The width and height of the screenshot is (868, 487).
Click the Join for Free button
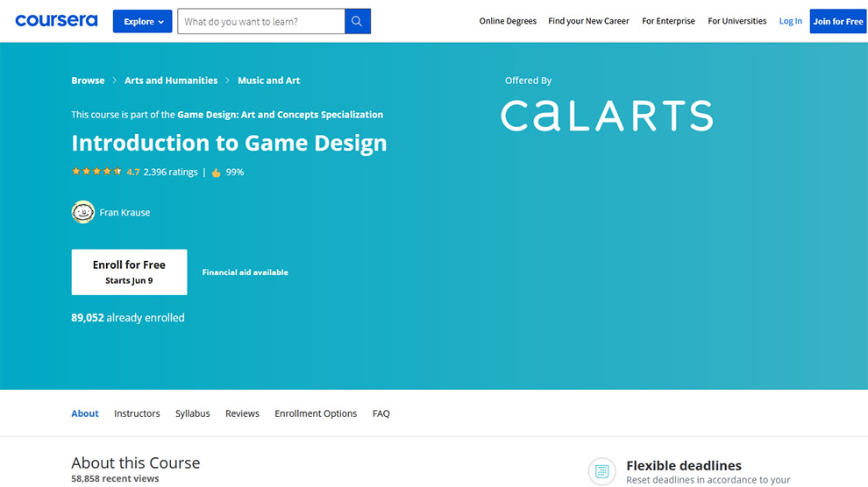coord(838,21)
